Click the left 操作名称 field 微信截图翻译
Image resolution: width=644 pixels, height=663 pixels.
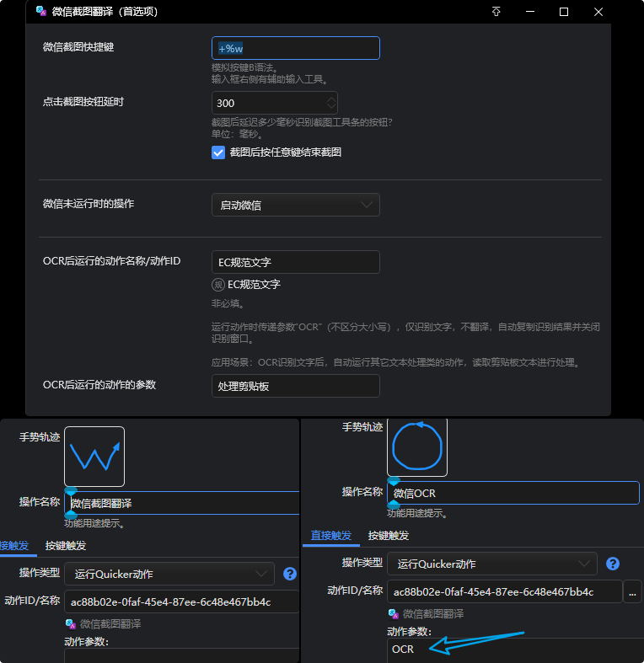pyautogui.click(x=182, y=503)
